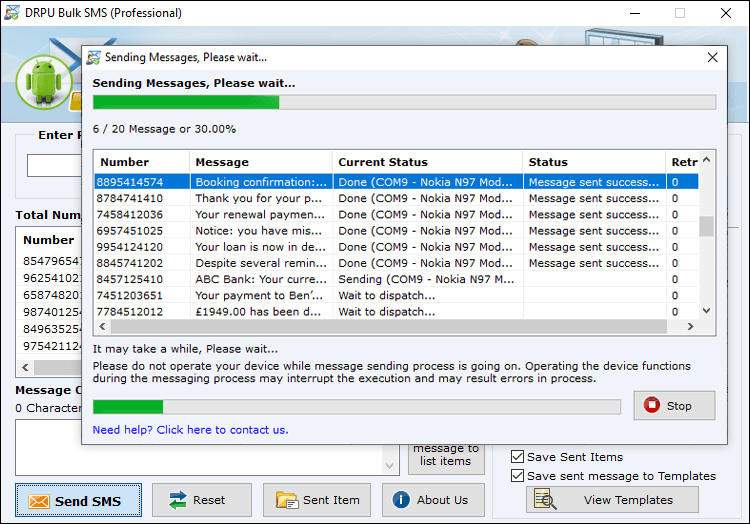Click the top sending progress bar
750x524 pixels.
pos(404,102)
